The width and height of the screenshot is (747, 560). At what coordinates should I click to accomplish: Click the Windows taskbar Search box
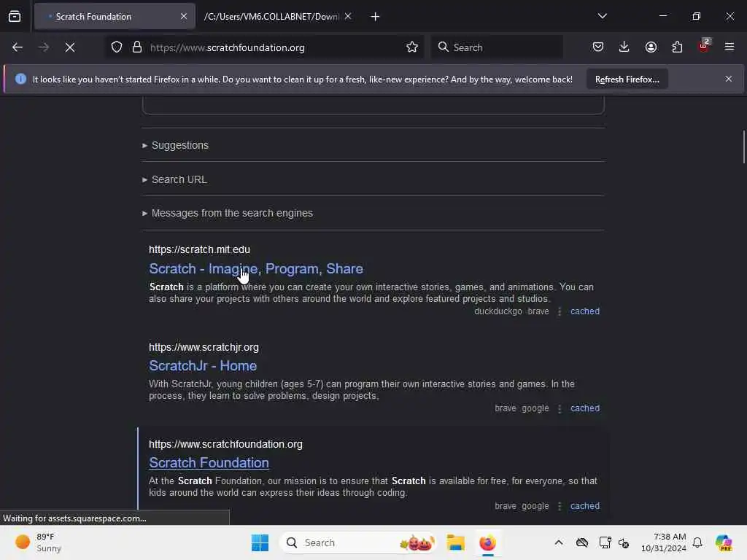[x=358, y=542]
